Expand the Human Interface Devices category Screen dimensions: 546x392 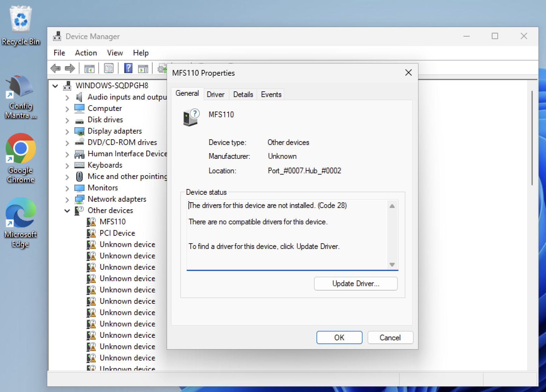tap(67, 154)
